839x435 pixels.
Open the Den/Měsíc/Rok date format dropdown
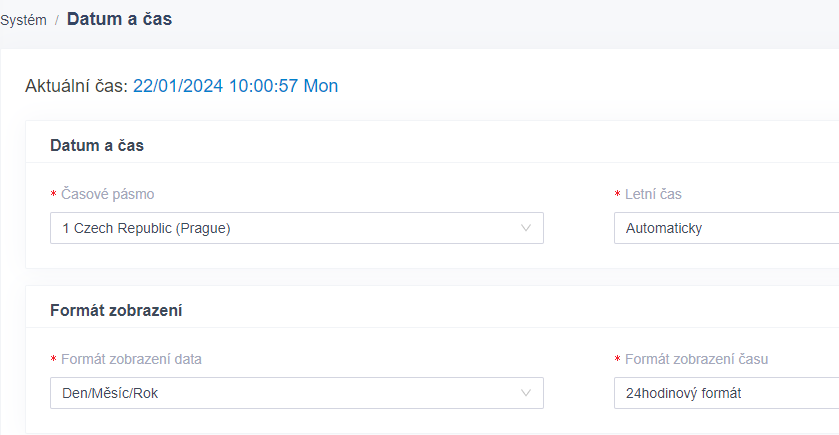297,393
